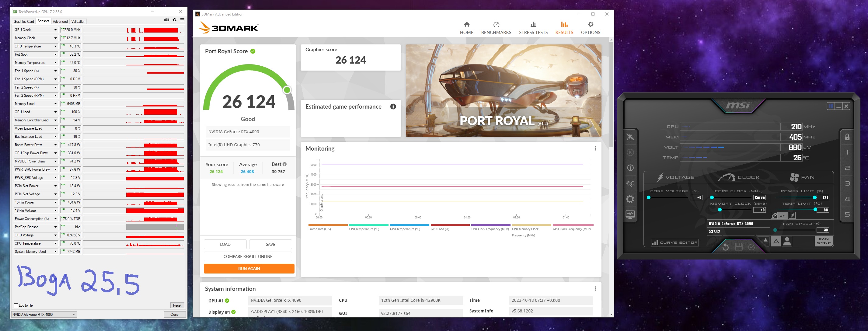Click the profile lock icon
Screen dimensions: 868x331
coord(847,137)
